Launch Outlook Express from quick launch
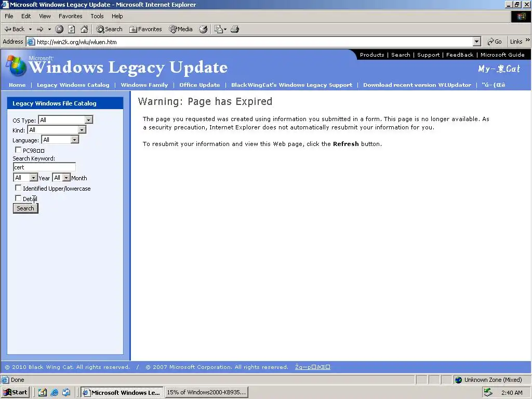The height and width of the screenshot is (399, 532). (66, 393)
